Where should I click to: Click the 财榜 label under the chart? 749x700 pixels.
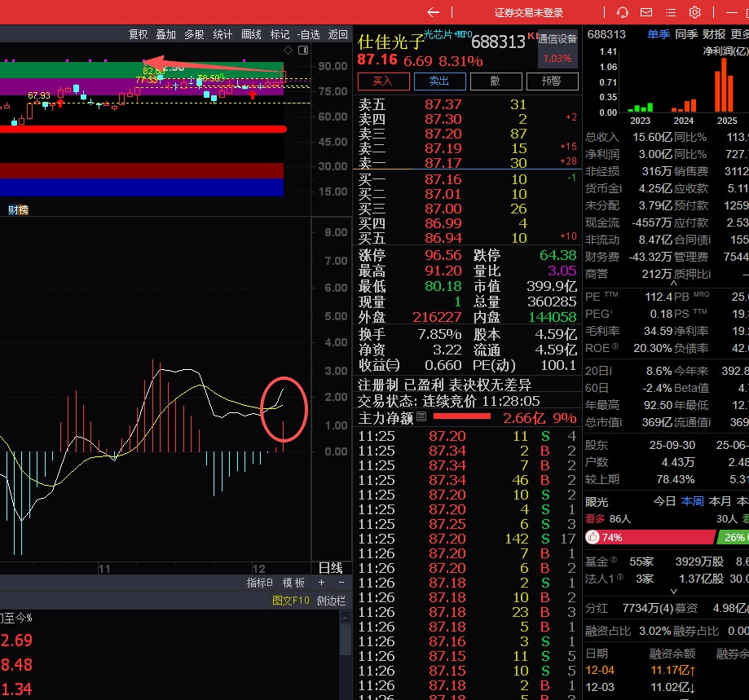pos(18,209)
